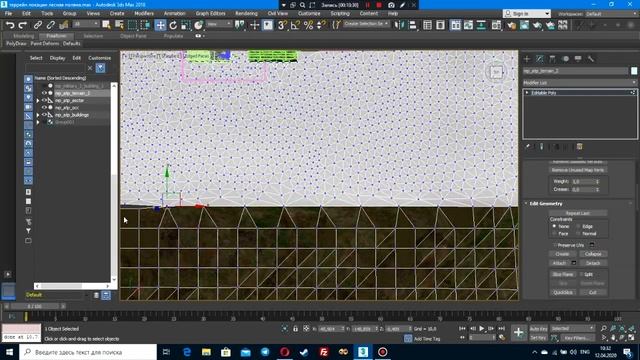Pick the Rectangular Selection Region tool
Viewport: 640px width, 360px height.
(x=133, y=25)
